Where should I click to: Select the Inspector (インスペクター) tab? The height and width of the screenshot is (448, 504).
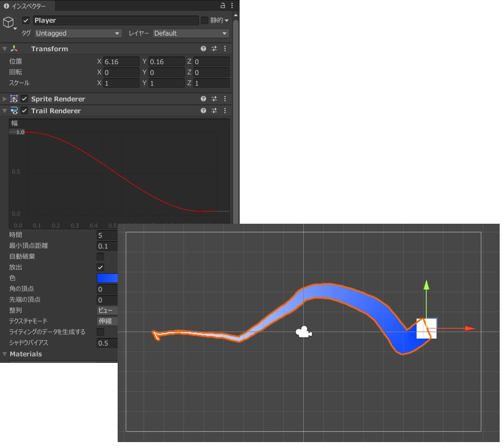click(28, 6)
